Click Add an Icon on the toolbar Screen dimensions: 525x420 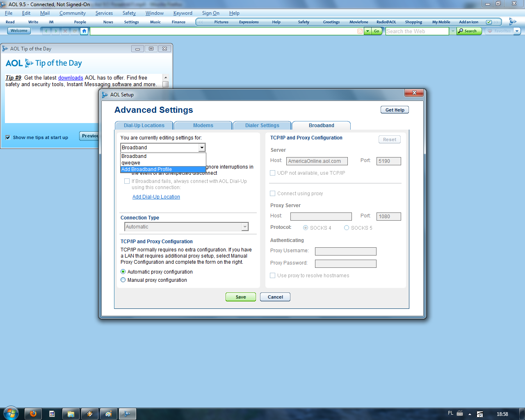pos(468,22)
